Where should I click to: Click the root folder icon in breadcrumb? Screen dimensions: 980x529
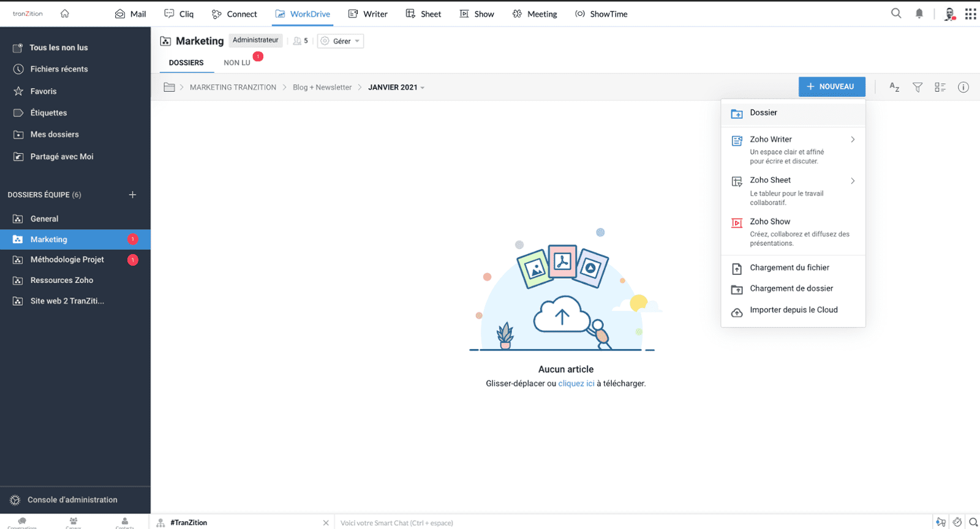(x=170, y=87)
